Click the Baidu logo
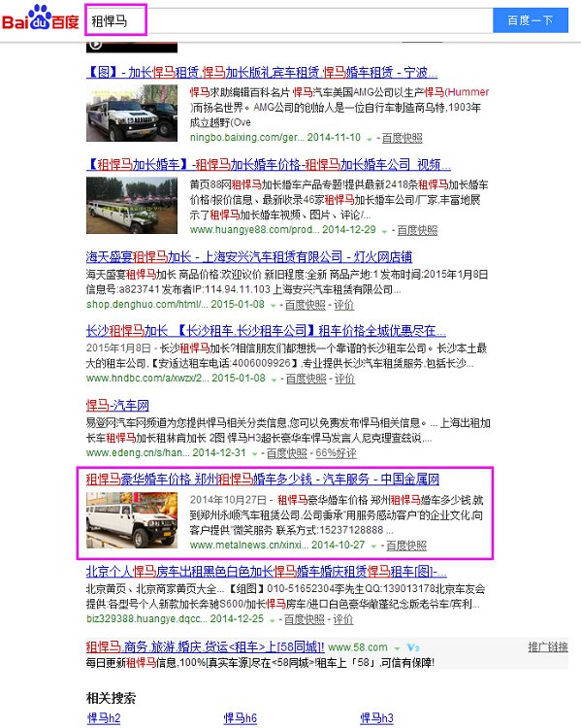581x728 pixels. coord(41,17)
